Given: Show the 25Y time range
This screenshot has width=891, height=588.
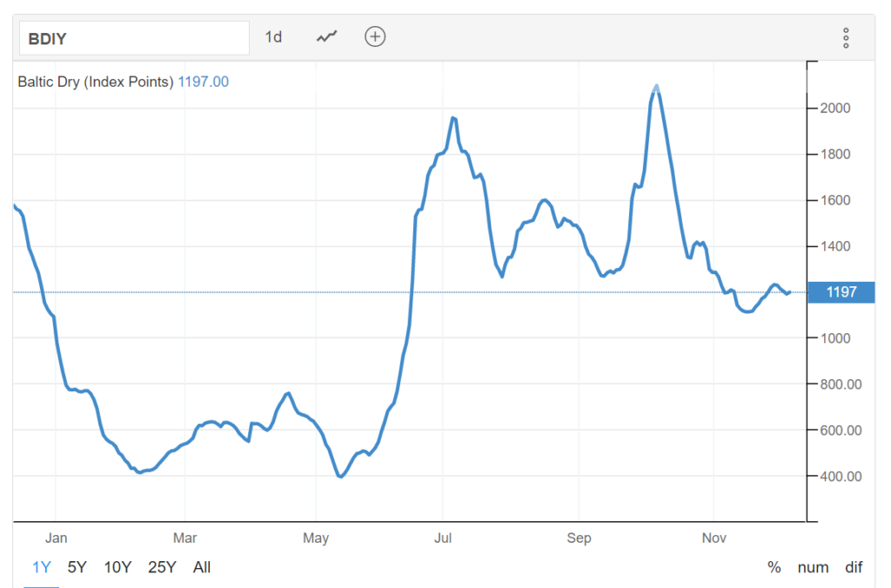Looking at the screenshot, I should 162,567.
